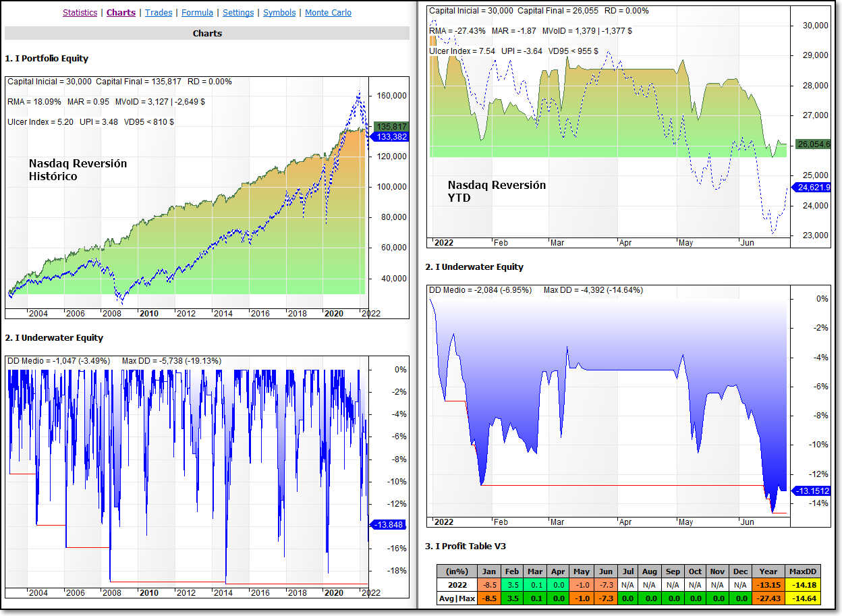Open the Statistics report link
This screenshot has height=616, width=842.
pyautogui.click(x=80, y=13)
